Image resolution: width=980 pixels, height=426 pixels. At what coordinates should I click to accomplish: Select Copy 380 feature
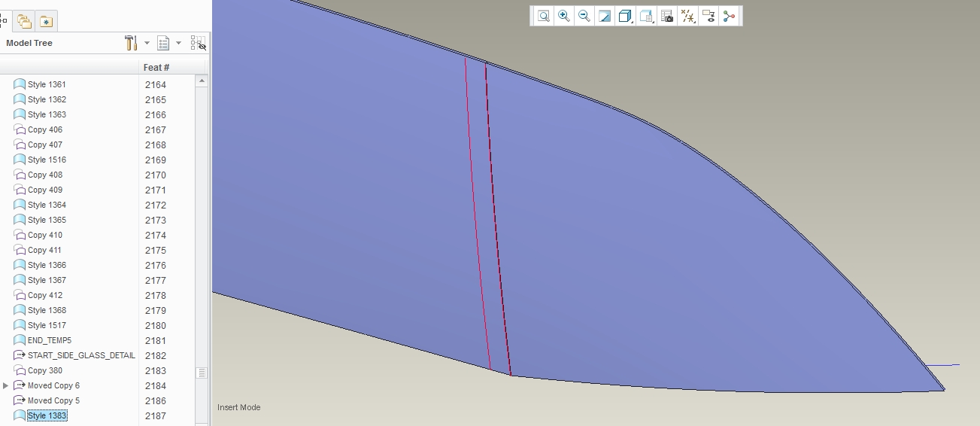(x=45, y=370)
